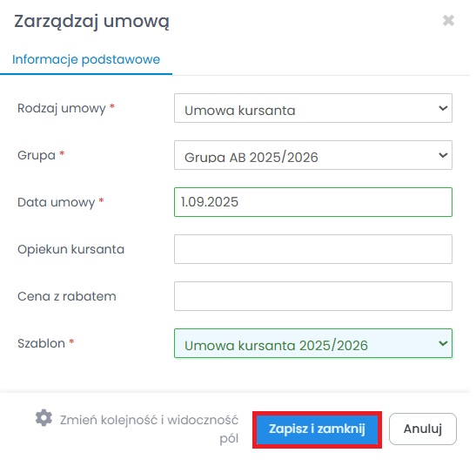
Task: Click the Rodzaj umowy label
Action: click(x=62, y=109)
